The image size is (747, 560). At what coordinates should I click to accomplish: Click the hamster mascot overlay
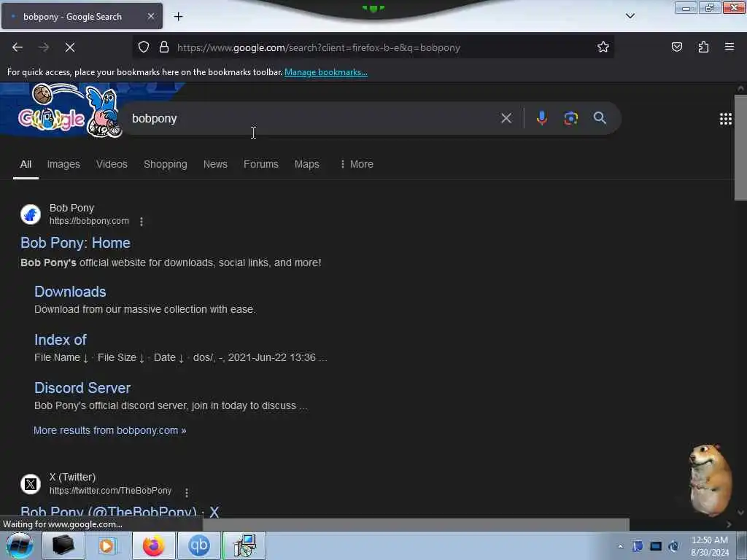(711, 480)
